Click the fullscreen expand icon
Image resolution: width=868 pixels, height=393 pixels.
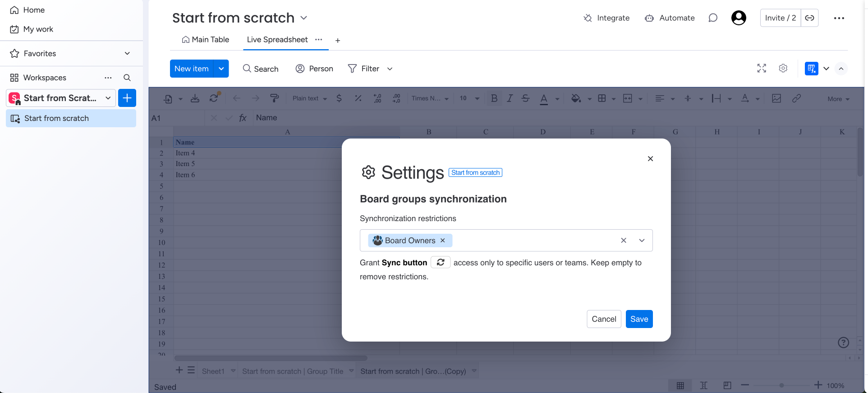click(x=762, y=68)
